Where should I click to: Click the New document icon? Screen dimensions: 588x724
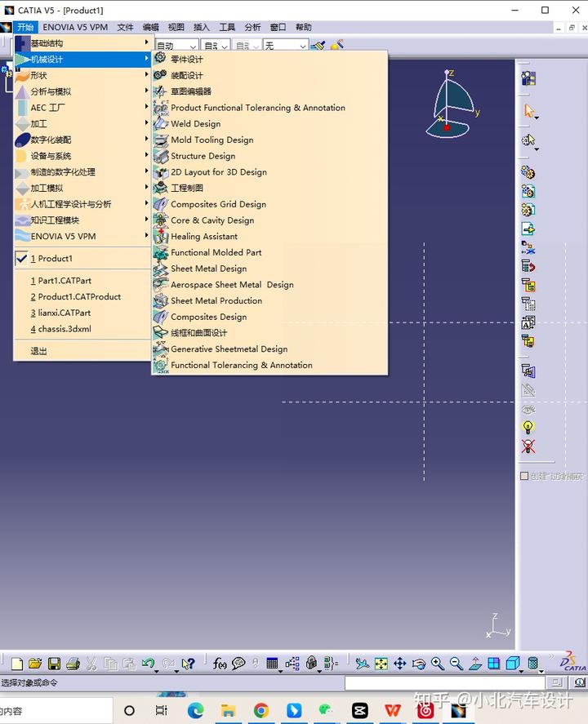tap(17, 664)
